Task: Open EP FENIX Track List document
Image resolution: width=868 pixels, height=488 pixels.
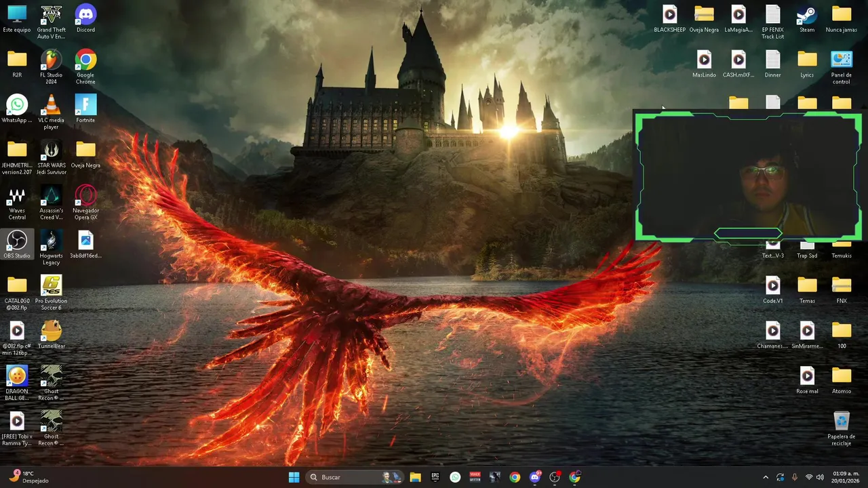Action: tap(773, 22)
